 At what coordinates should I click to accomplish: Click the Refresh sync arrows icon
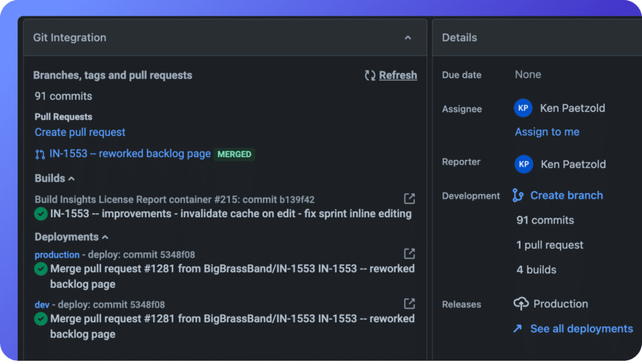click(370, 75)
